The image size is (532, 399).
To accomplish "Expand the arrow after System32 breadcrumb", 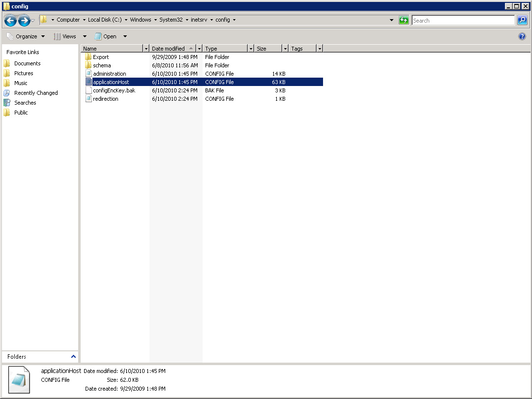I will tap(187, 20).
